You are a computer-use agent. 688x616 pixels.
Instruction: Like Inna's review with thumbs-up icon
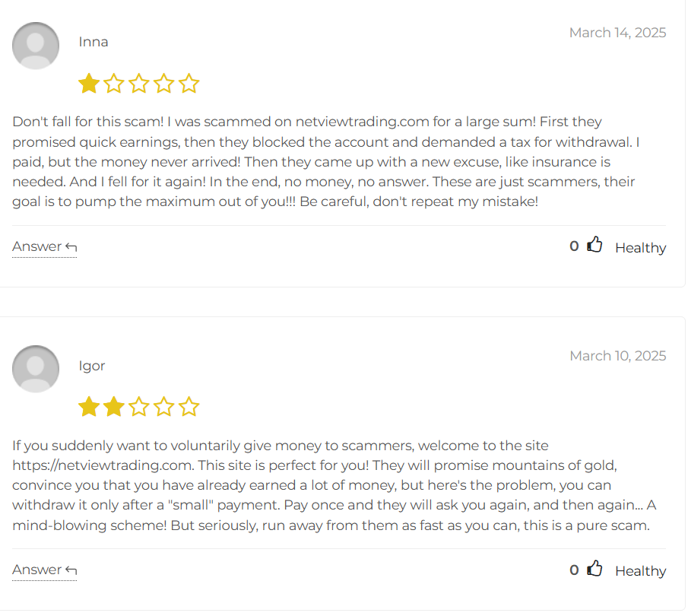pos(594,246)
